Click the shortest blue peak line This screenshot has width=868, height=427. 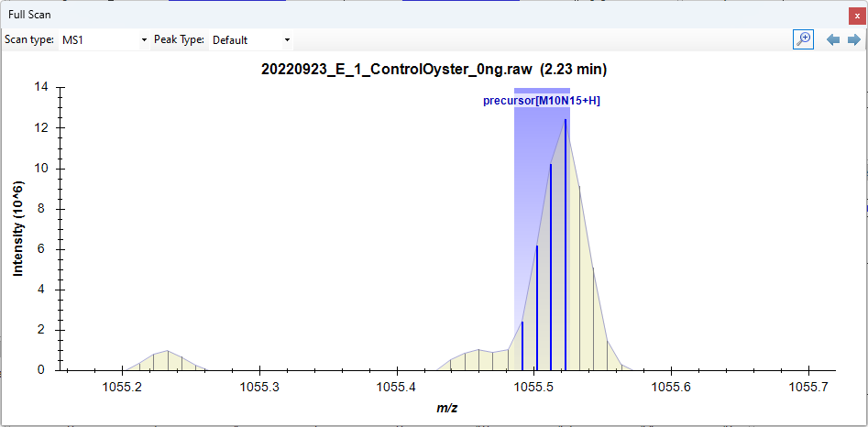(522, 346)
